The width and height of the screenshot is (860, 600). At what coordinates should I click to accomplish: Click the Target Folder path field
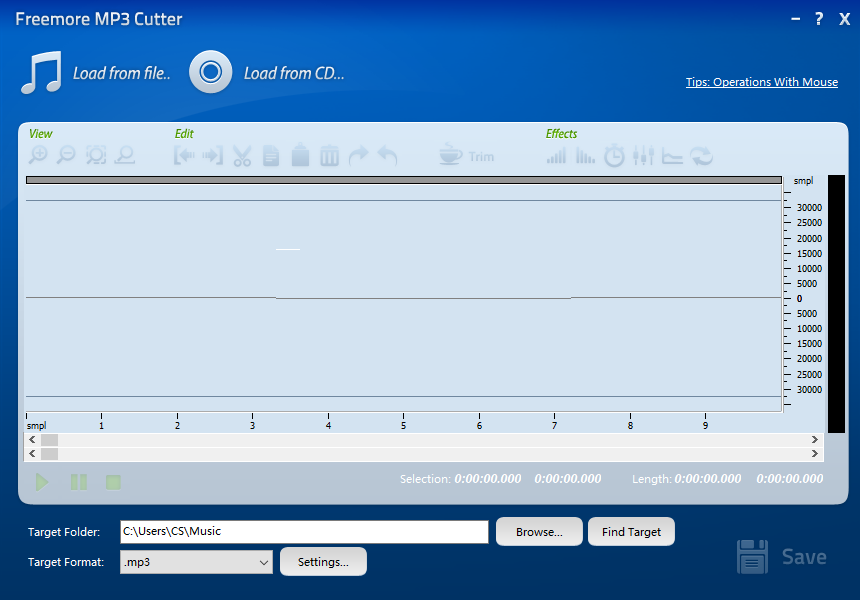(304, 532)
